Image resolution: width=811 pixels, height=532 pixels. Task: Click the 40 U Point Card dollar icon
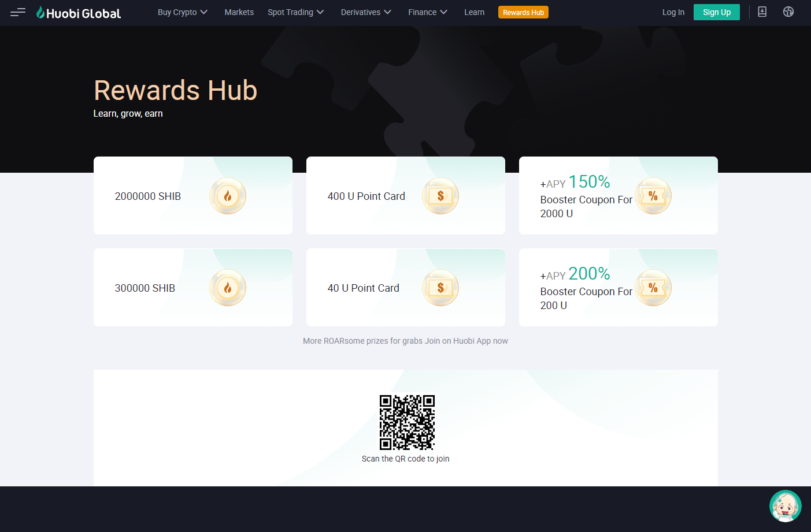(x=440, y=288)
